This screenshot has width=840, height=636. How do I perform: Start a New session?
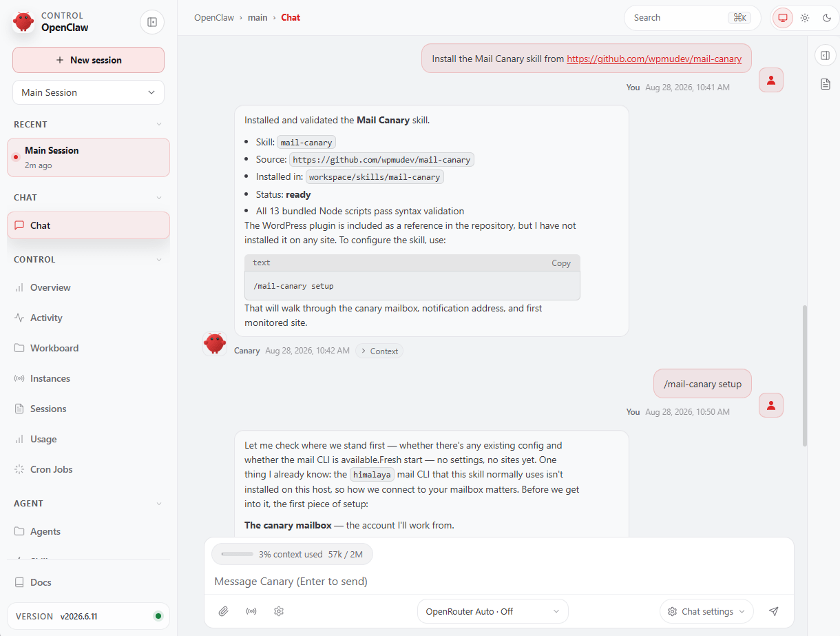88,60
